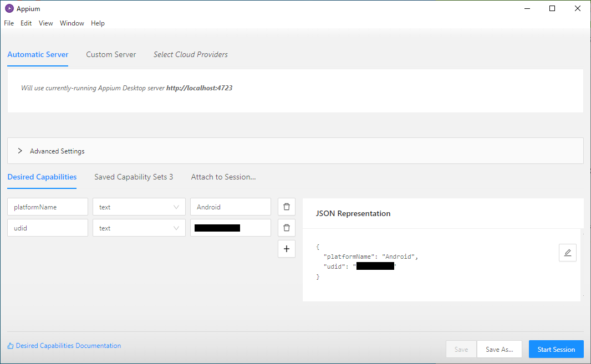Open the Help menu
The image size is (591, 364).
coord(98,23)
